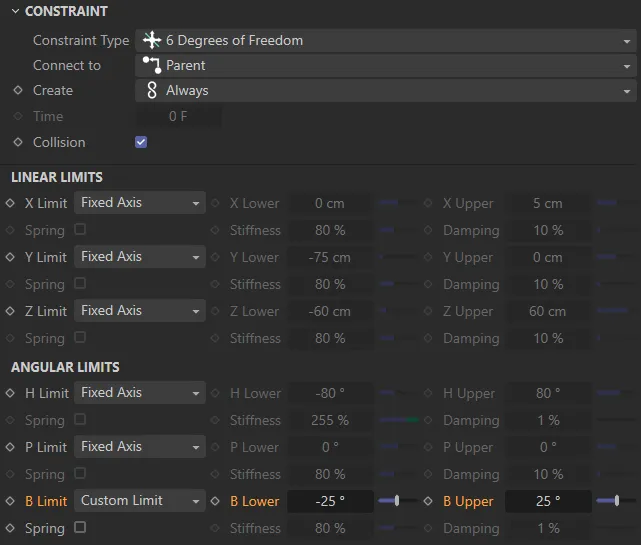Open the P Limit Fixed Axis dropdown
Screen dimensions: 641x545
[x=140, y=447]
